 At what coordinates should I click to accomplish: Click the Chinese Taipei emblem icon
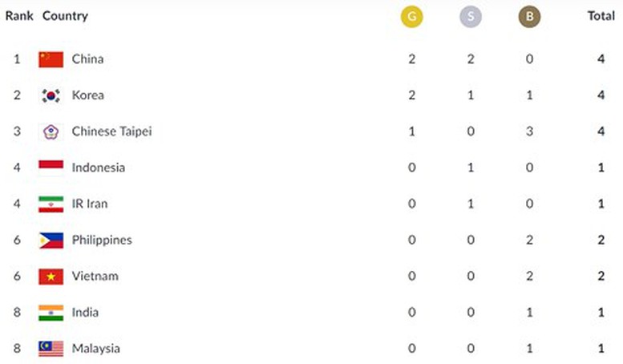pyautogui.click(x=51, y=132)
